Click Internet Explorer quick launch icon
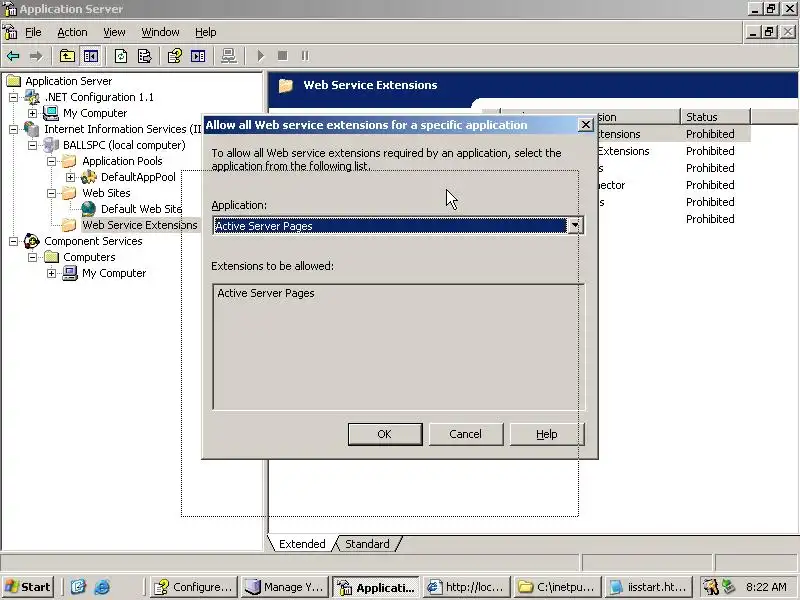Viewport: 800px width, 600px height. (102, 587)
